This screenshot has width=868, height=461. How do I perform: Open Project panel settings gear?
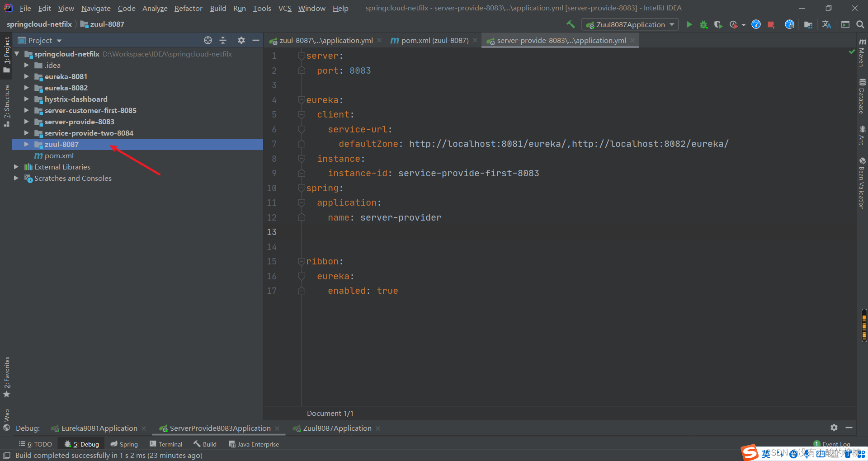[x=241, y=40]
